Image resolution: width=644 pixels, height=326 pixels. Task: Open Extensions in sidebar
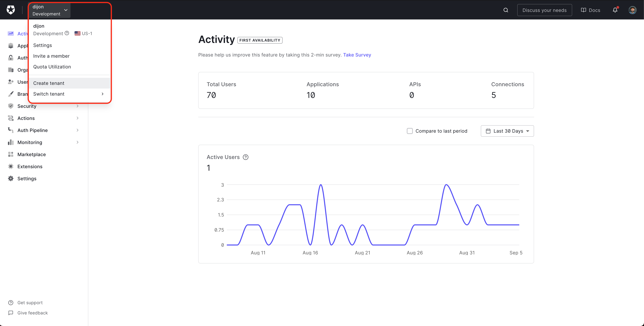[30, 166]
